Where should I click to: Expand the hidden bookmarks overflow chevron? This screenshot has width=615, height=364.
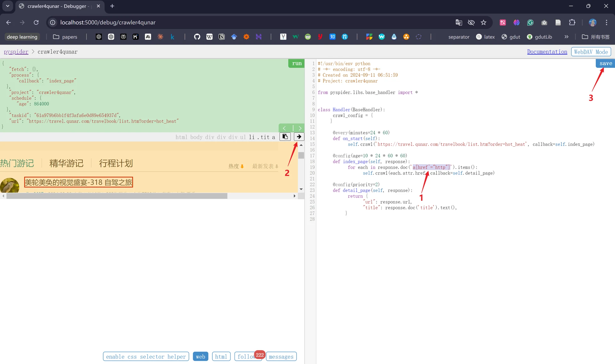coord(566,37)
